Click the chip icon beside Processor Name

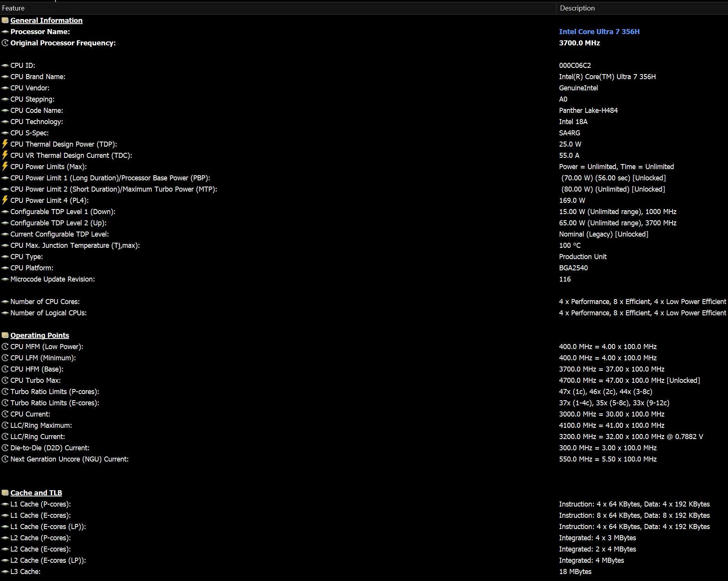(5, 31)
